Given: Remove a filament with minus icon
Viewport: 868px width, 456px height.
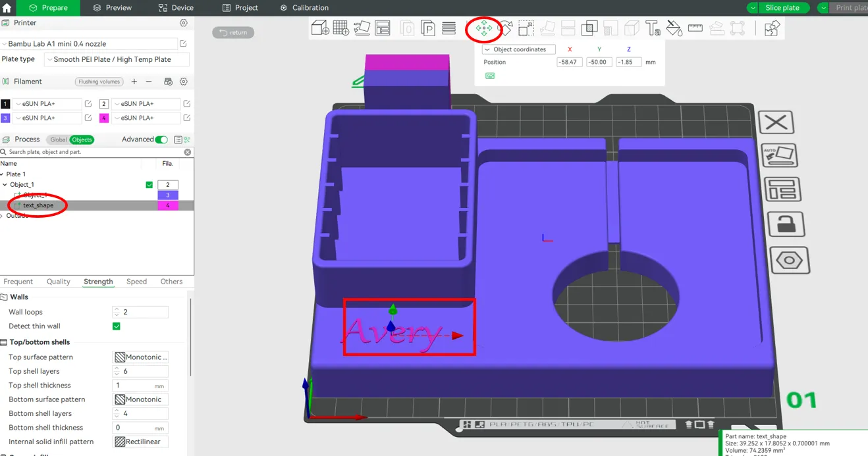Looking at the screenshot, I should coord(149,82).
